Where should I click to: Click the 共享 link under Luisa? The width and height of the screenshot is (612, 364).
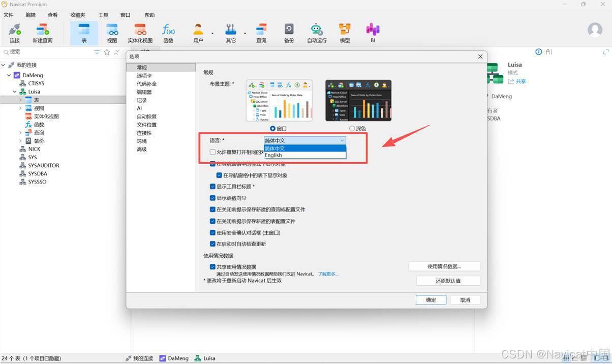[517, 81]
